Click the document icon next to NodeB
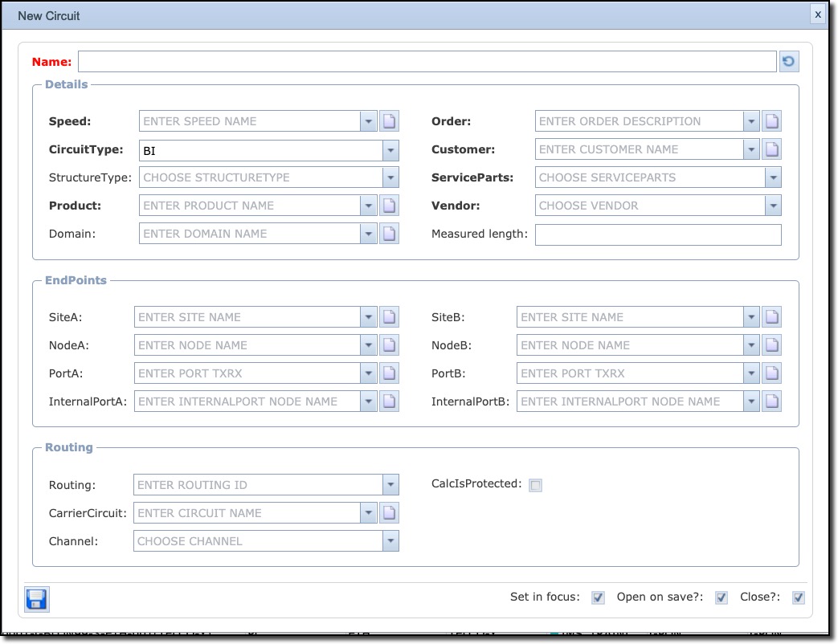The width and height of the screenshot is (838, 644). [772, 345]
